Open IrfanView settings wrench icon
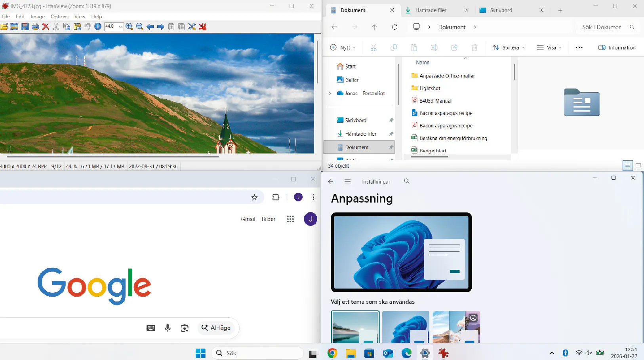The width and height of the screenshot is (644, 360). pyautogui.click(x=192, y=27)
